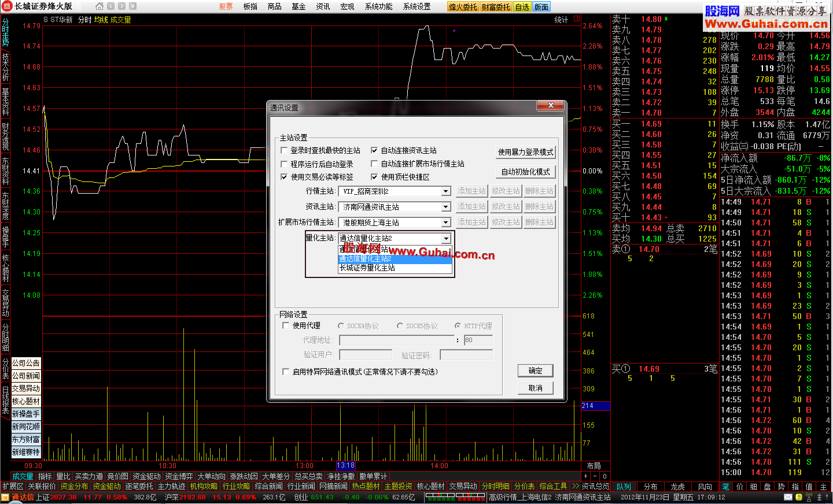This screenshot has width=833, height=504.
Task: Select the 价 tab at bottom right
Action: 739,487
